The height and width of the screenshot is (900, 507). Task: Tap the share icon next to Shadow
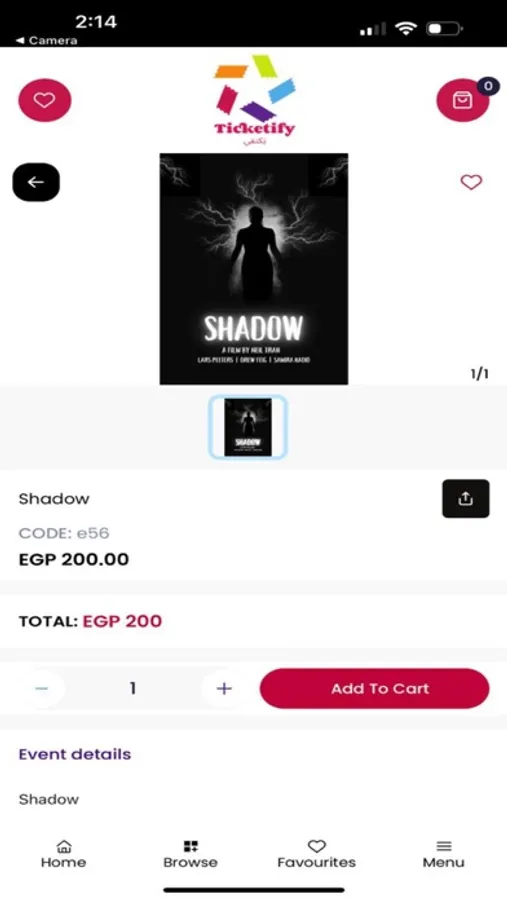(466, 499)
